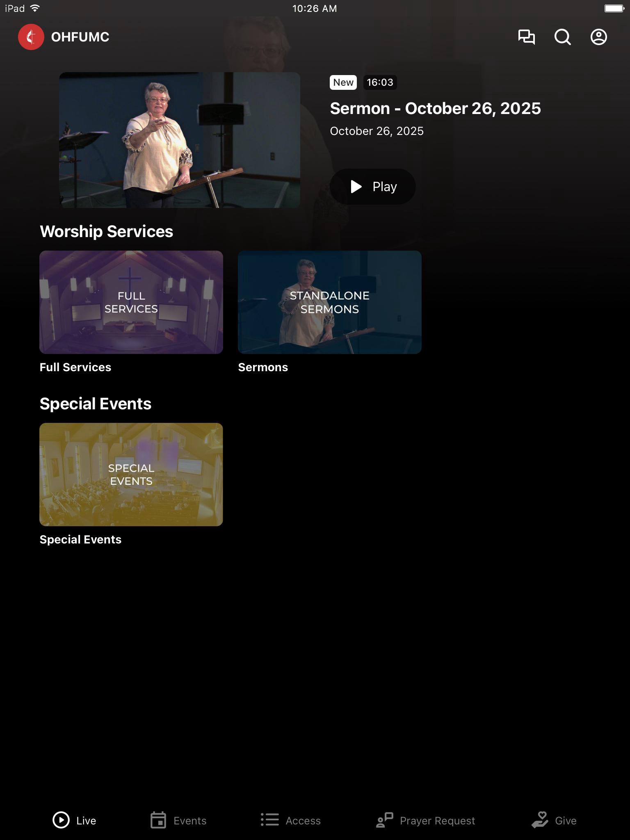Play the October 26 sermon
Viewport: 630px width, 840px height.
click(x=372, y=187)
